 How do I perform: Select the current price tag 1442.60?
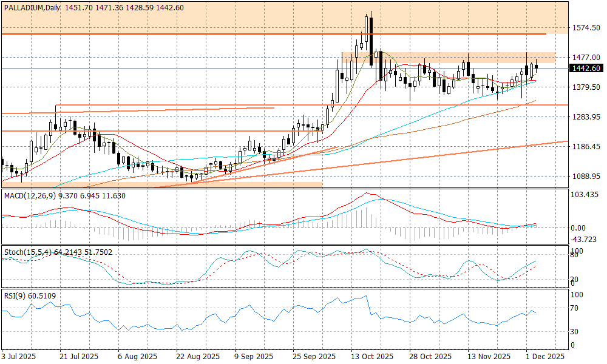586,69
